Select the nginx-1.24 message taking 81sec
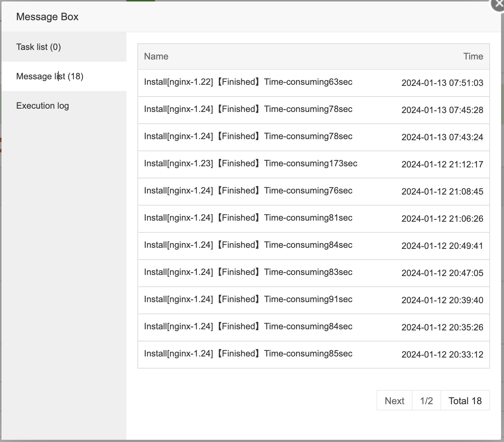 pos(248,218)
